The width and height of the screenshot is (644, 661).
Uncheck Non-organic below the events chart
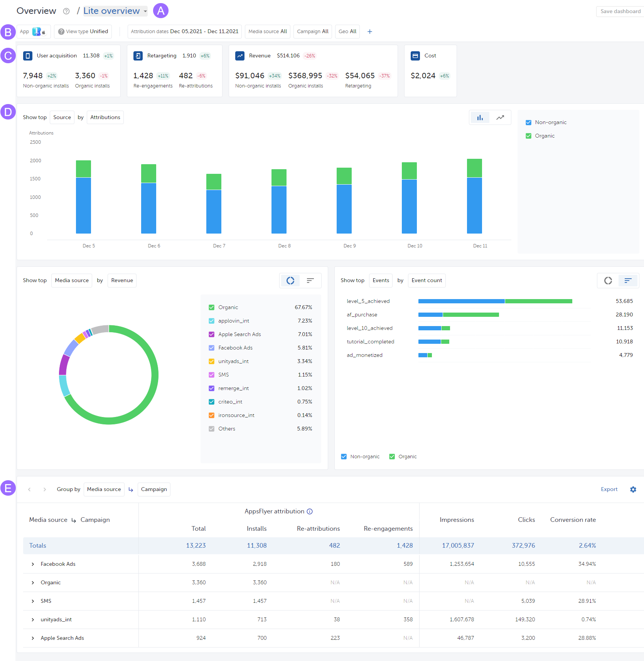pyautogui.click(x=343, y=456)
